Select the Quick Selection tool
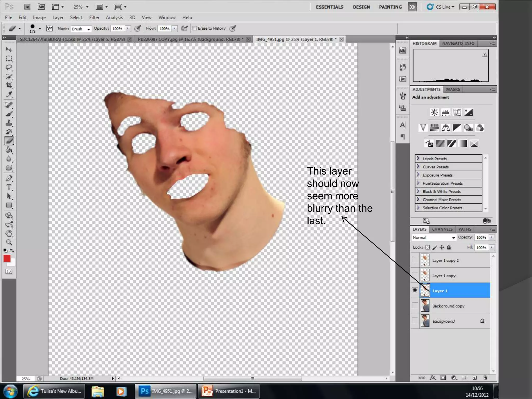The height and width of the screenshot is (399, 532). pos(9,76)
